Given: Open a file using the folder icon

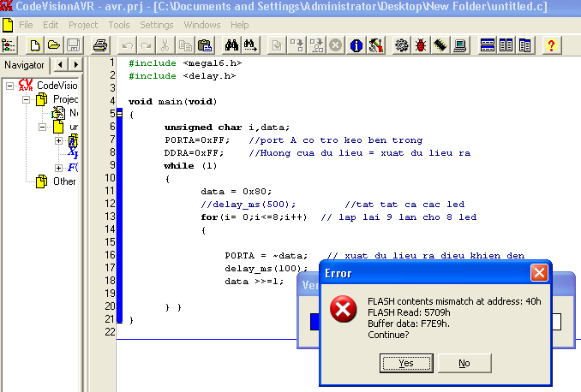Looking at the screenshot, I should [x=54, y=45].
